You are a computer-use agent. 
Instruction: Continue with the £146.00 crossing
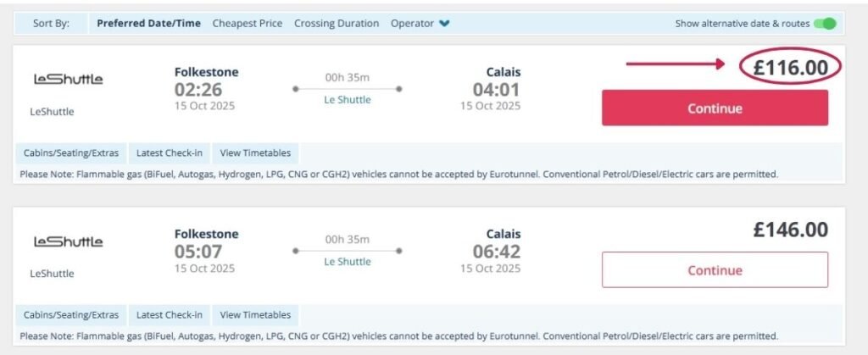point(715,270)
